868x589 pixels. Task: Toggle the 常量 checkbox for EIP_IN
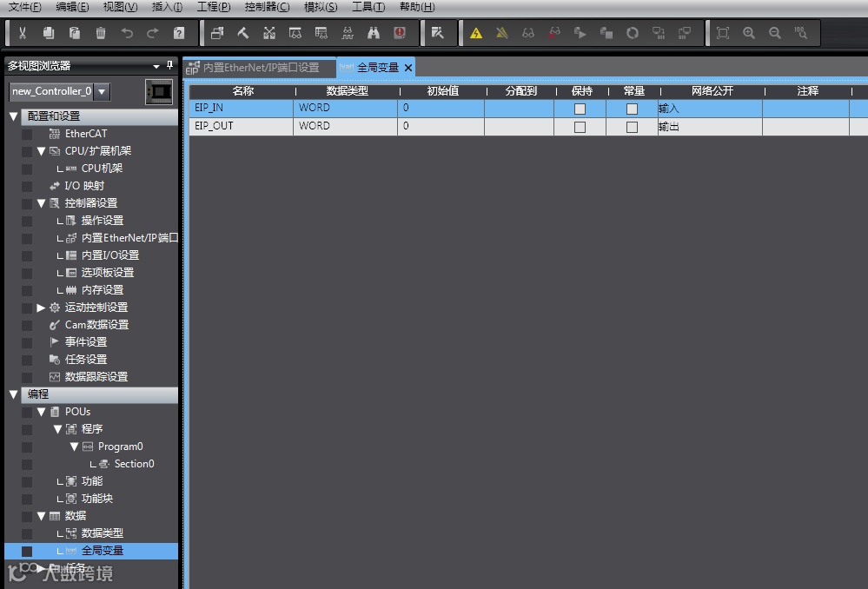click(x=632, y=109)
